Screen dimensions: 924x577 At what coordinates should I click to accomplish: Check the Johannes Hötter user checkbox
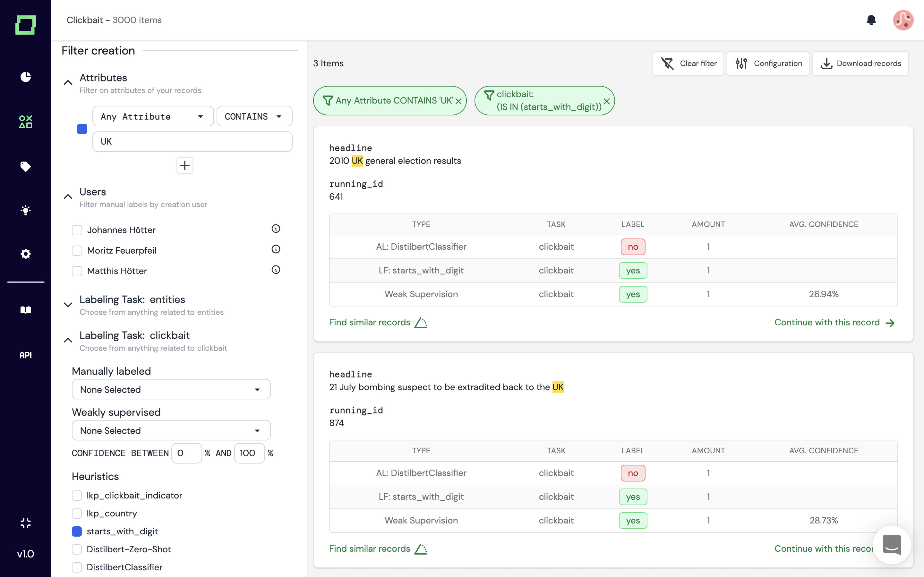click(77, 230)
